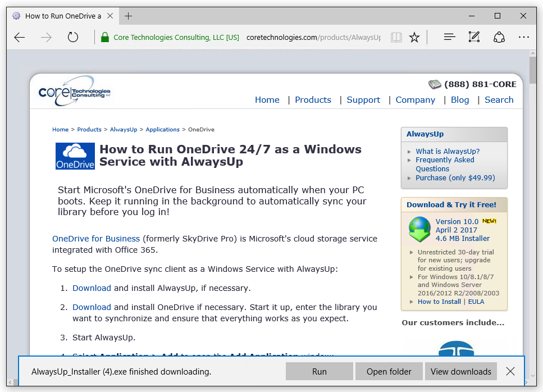The width and height of the screenshot is (543, 392).
Task: Click the browser forward arrow
Action: pyautogui.click(x=46, y=37)
